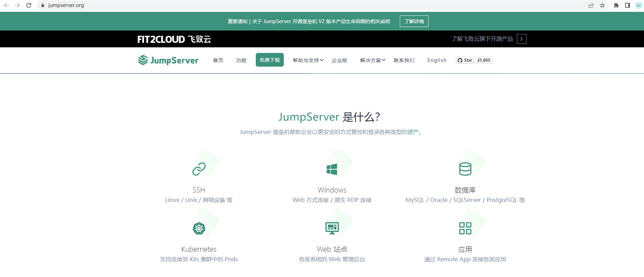
Task: Click the Windows heading text
Action: click(332, 190)
